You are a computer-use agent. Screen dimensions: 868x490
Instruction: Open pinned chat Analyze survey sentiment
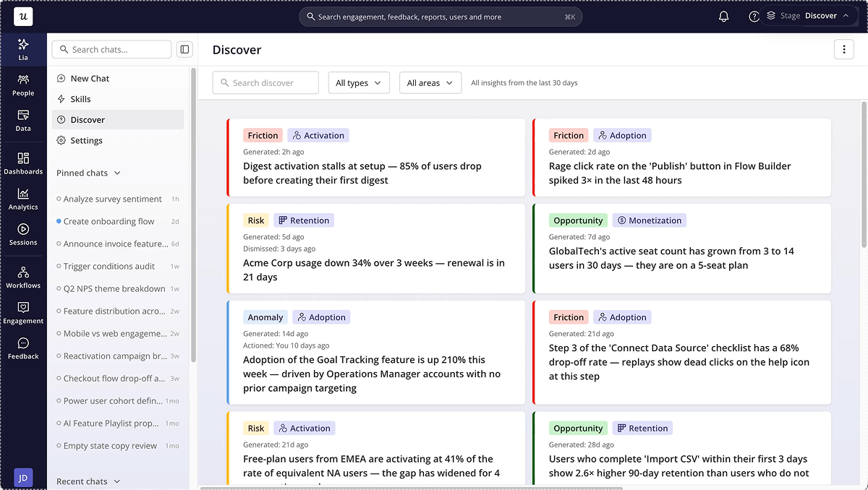pyautogui.click(x=118, y=199)
